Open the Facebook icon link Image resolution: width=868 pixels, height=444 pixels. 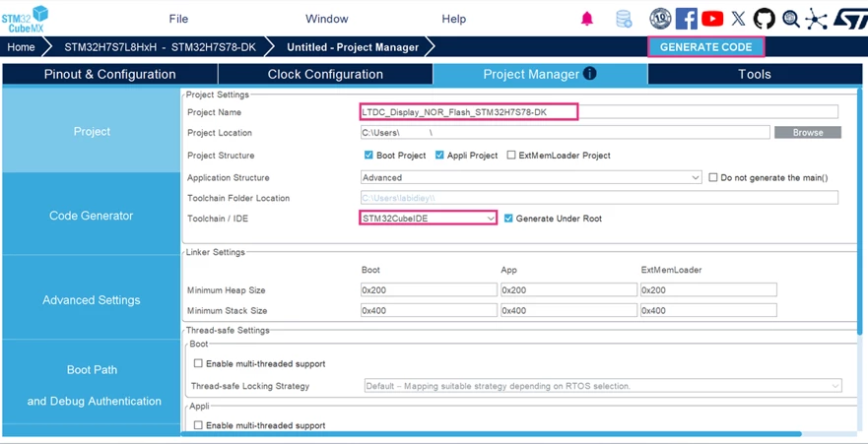(687, 19)
